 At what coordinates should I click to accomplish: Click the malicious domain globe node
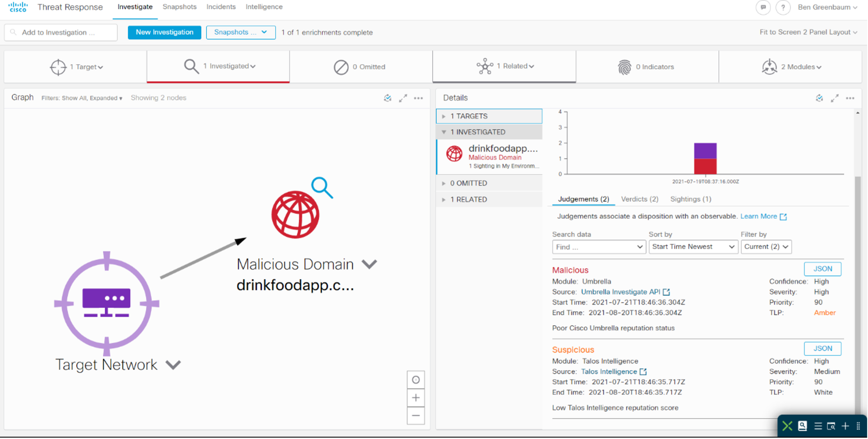click(x=295, y=215)
